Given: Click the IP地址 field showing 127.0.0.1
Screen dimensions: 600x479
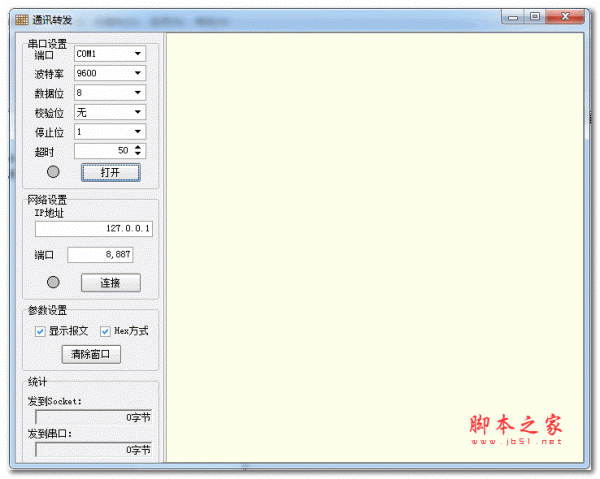Looking at the screenshot, I should [94, 228].
